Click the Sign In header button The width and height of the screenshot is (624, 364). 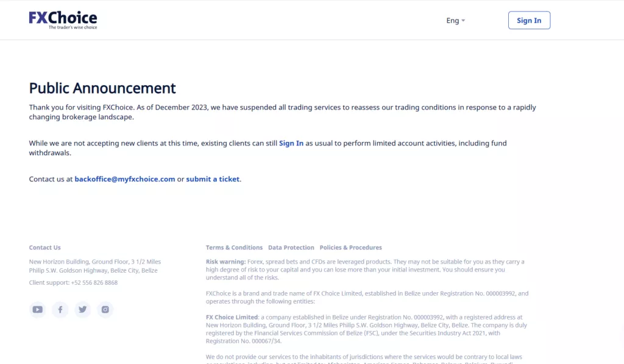[x=529, y=20]
